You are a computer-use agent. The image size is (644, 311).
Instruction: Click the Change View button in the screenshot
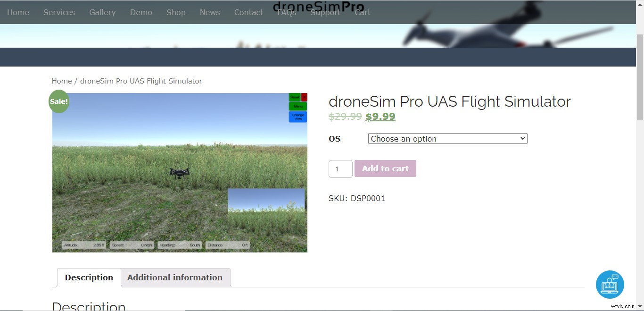coord(297,116)
